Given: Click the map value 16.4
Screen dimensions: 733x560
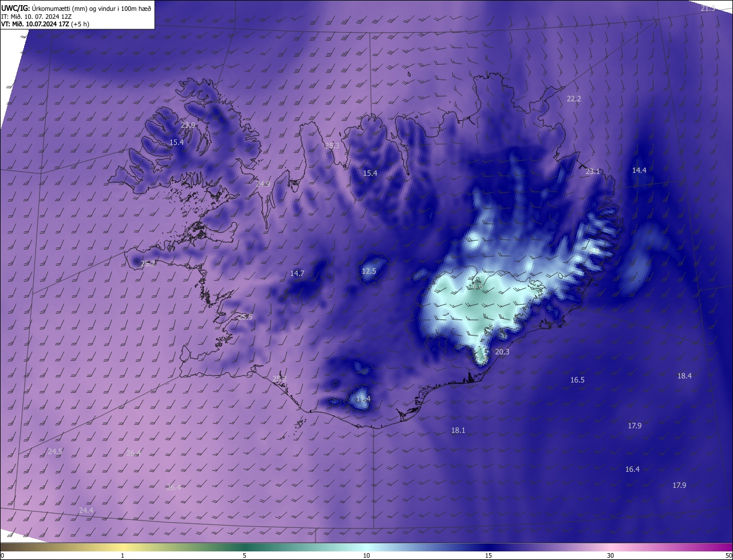Looking at the screenshot, I should click(632, 469).
